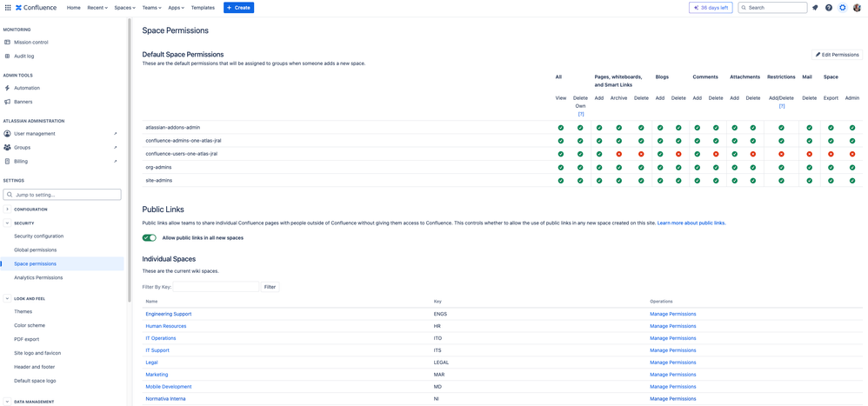868x406 pixels.
Task: Open Header and footer settings
Action: [34, 367]
